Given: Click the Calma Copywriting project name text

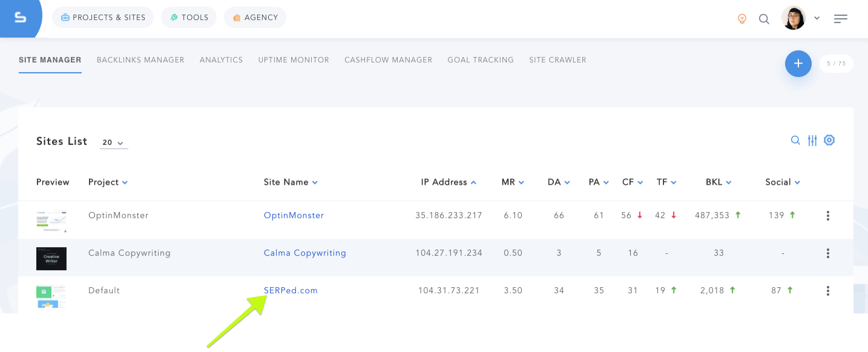Looking at the screenshot, I should (x=130, y=253).
